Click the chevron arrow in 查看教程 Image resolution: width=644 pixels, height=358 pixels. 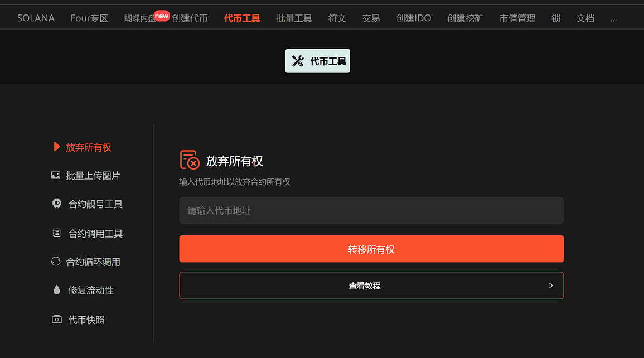click(551, 286)
